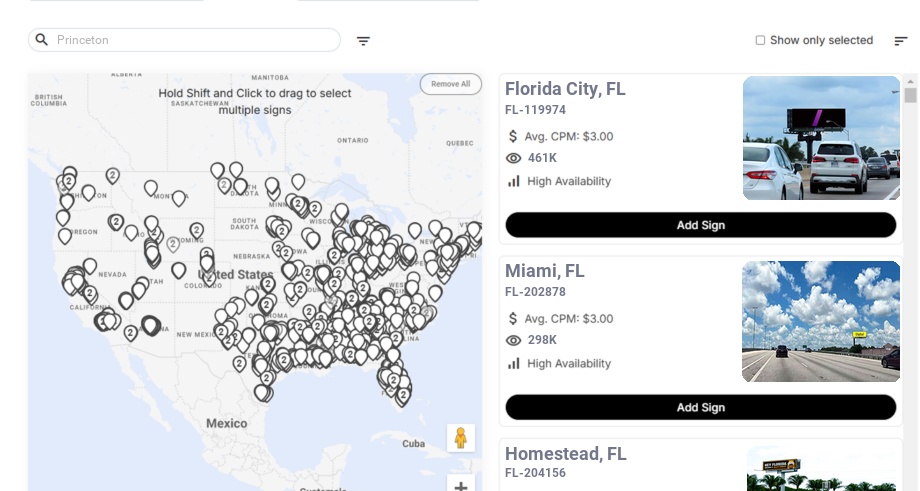Click the Florida City, FL listing title
Viewport: 920px width, 491px height.
[x=565, y=89]
